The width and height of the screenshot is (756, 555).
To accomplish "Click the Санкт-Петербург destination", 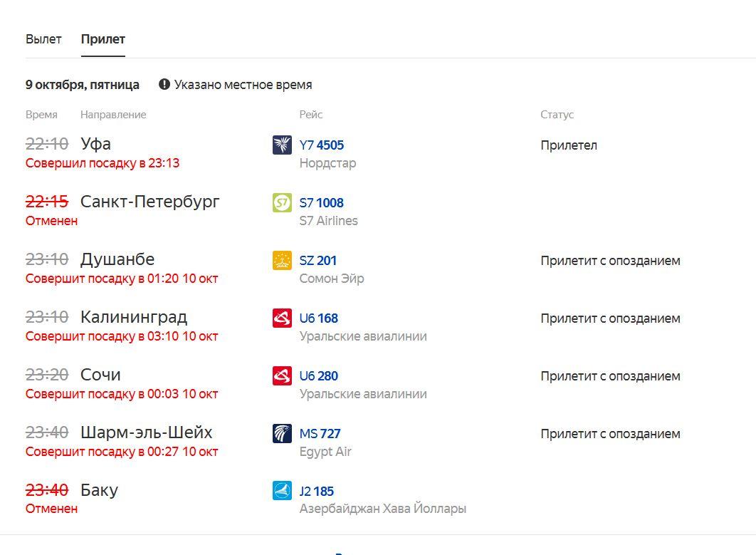I will pos(150,202).
